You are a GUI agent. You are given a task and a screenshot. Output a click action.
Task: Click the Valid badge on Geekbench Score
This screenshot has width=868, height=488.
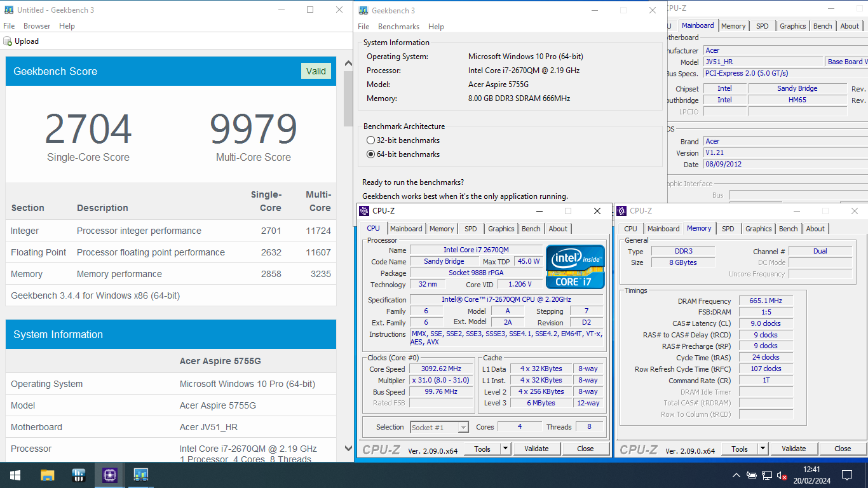click(316, 71)
